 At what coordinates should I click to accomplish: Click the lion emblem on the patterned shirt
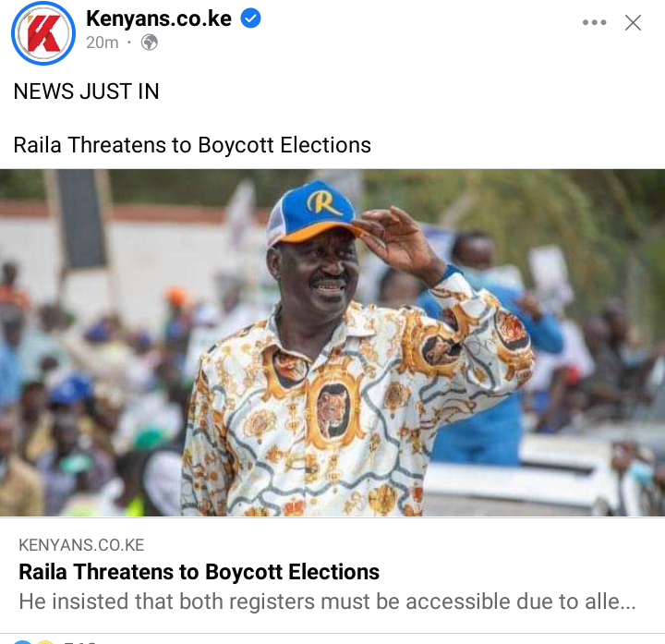tap(334, 409)
